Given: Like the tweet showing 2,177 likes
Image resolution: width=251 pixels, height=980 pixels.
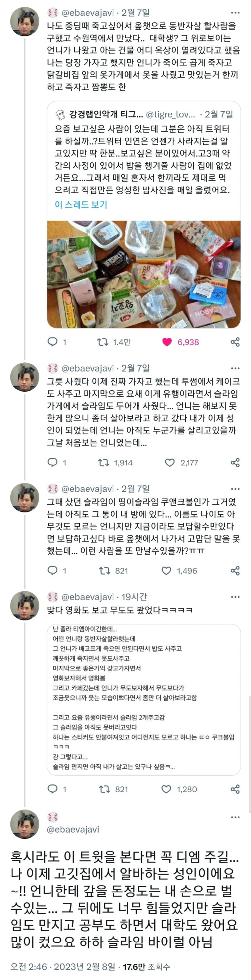Looking at the screenshot, I should [170, 462].
